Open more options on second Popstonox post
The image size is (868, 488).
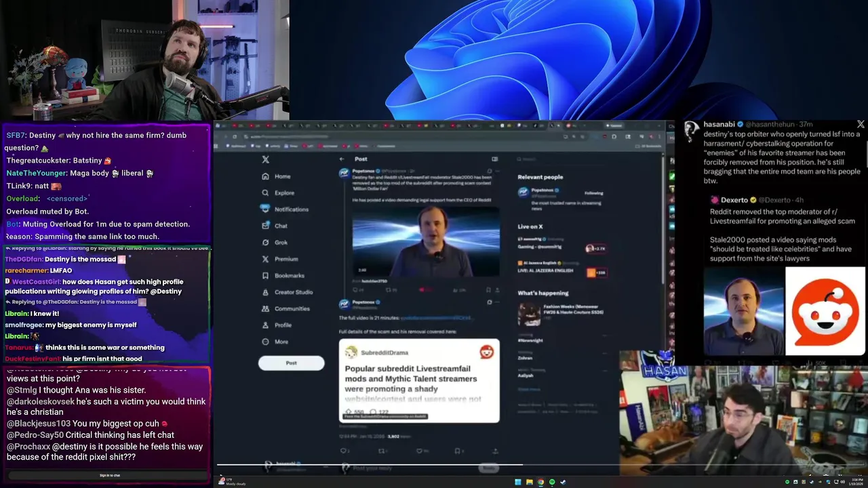tap(497, 302)
